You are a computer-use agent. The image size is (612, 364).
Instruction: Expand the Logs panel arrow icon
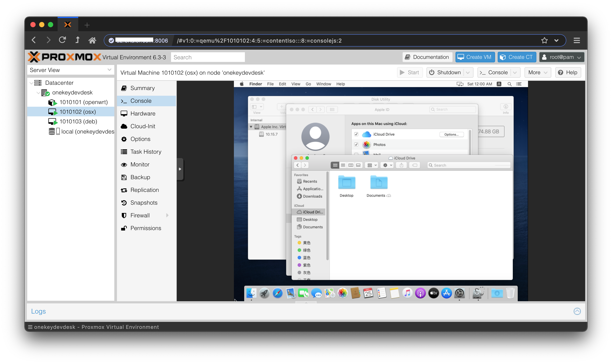click(x=577, y=311)
